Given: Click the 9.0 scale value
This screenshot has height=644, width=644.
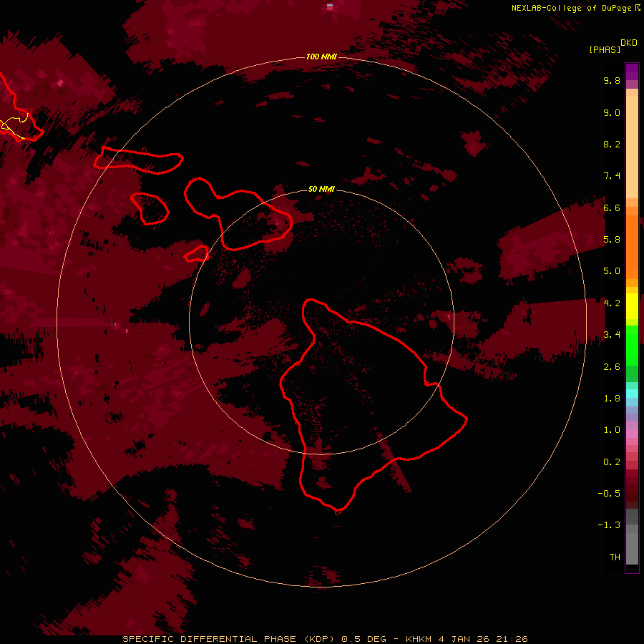Looking at the screenshot, I should coord(612,112).
